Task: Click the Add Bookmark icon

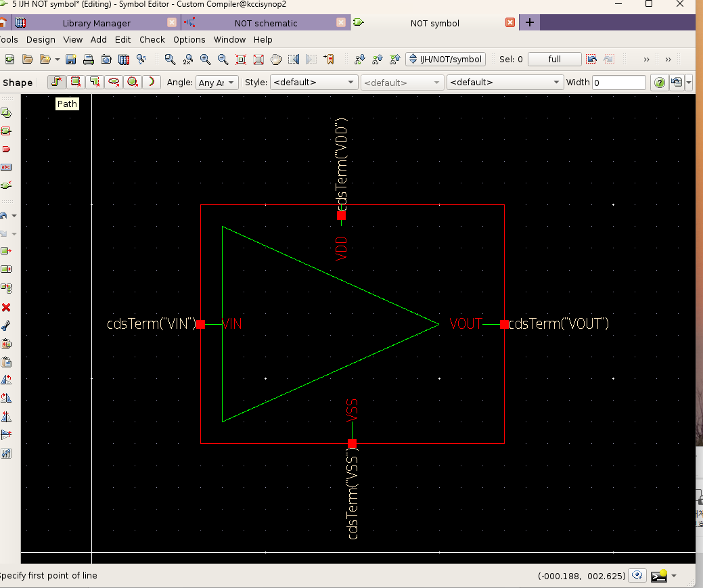Action: point(329,59)
